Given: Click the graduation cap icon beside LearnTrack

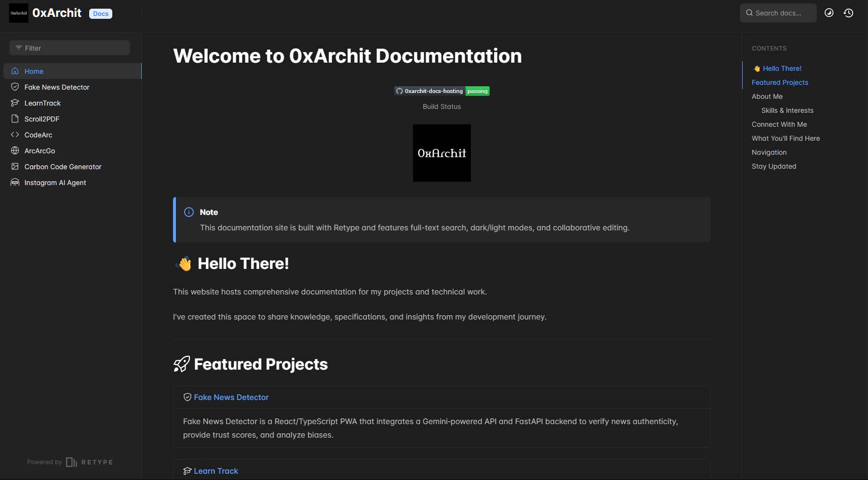Looking at the screenshot, I should tap(15, 103).
